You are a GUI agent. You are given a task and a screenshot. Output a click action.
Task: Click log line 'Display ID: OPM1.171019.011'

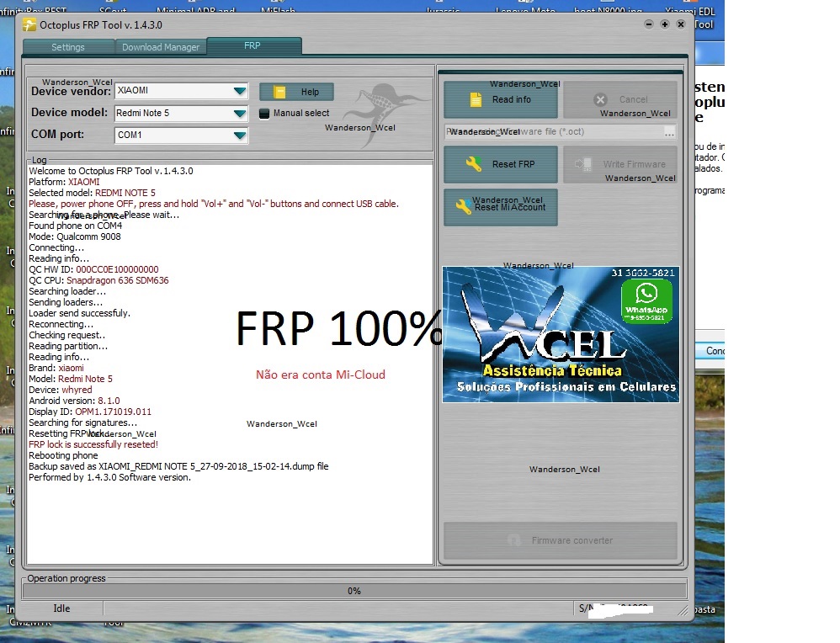90,412
